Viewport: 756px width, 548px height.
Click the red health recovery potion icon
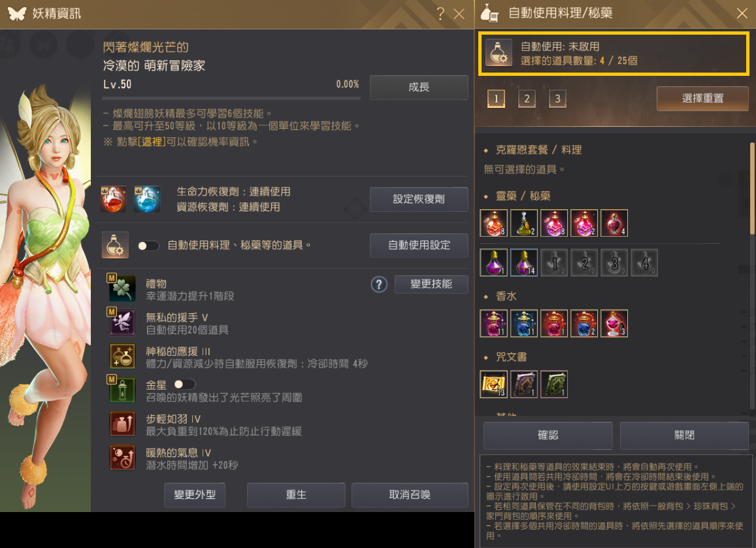[x=113, y=199]
